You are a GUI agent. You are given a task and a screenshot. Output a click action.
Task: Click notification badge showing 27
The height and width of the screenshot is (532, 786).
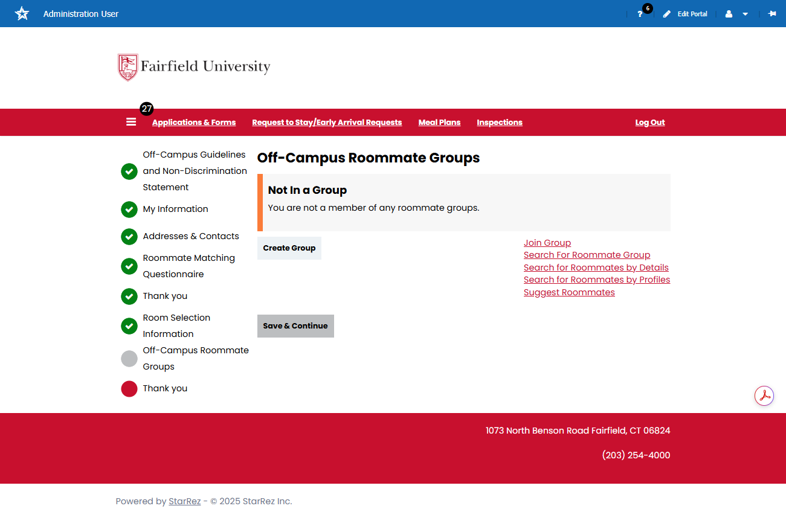(x=147, y=109)
